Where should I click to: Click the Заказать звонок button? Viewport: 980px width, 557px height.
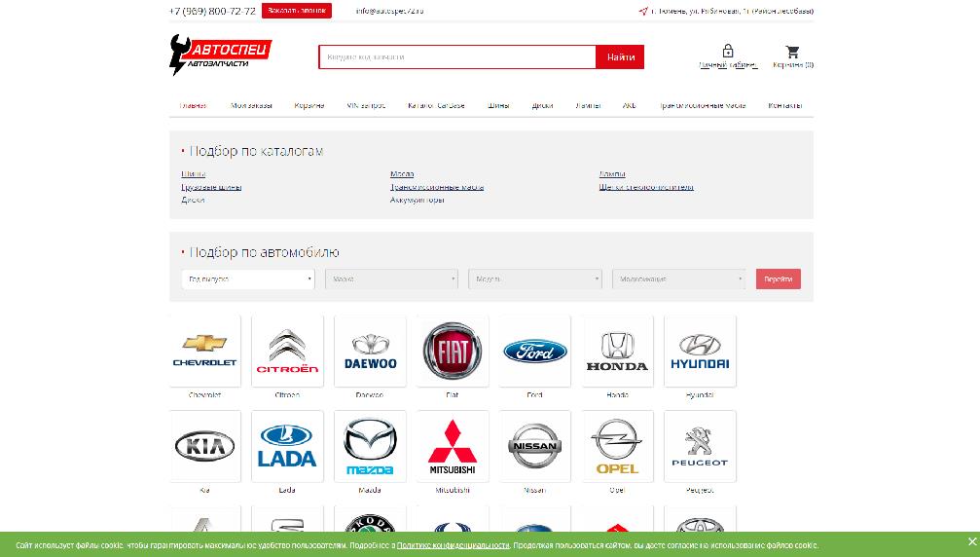click(x=297, y=11)
